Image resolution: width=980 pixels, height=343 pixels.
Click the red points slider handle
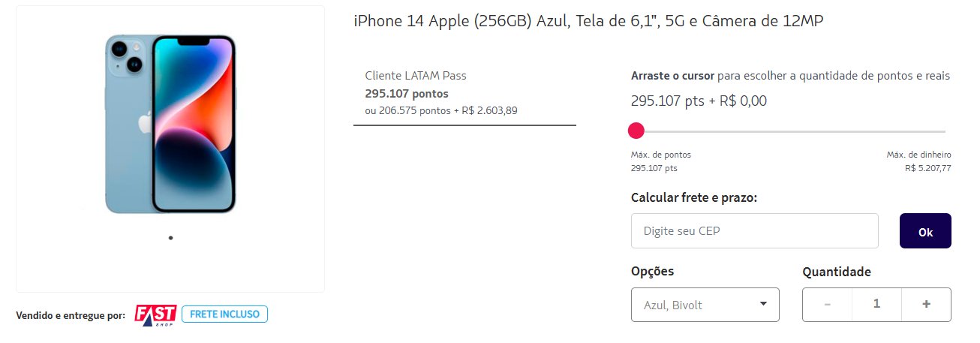point(636,131)
